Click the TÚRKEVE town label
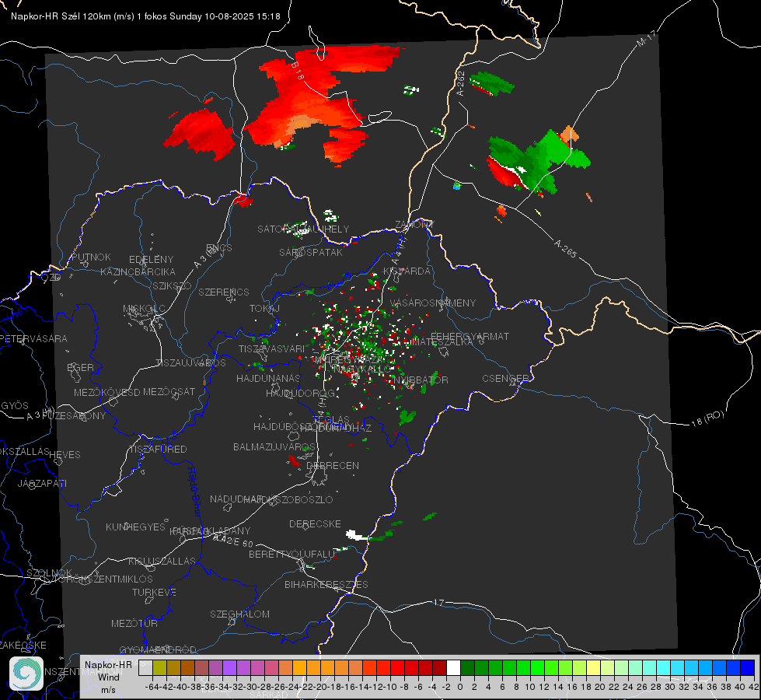The image size is (761, 700). 154,592
